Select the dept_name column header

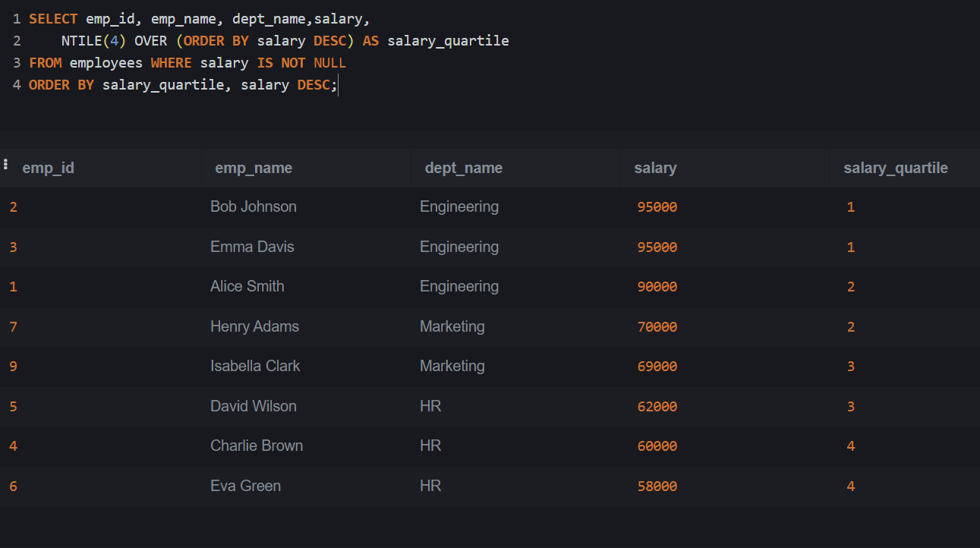click(464, 168)
